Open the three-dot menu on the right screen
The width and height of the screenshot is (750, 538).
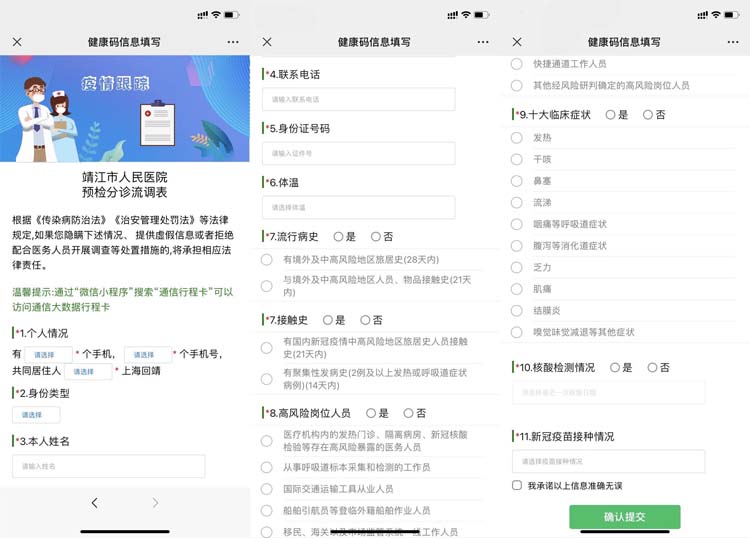coord(733,42)
